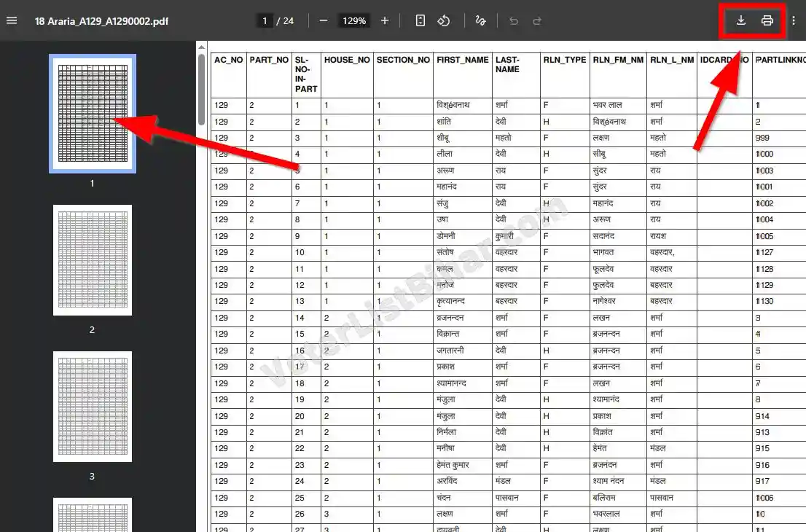Toggle the sidebar with the hamburger icon
Viewport: 806px width, 532px height.
12,20
